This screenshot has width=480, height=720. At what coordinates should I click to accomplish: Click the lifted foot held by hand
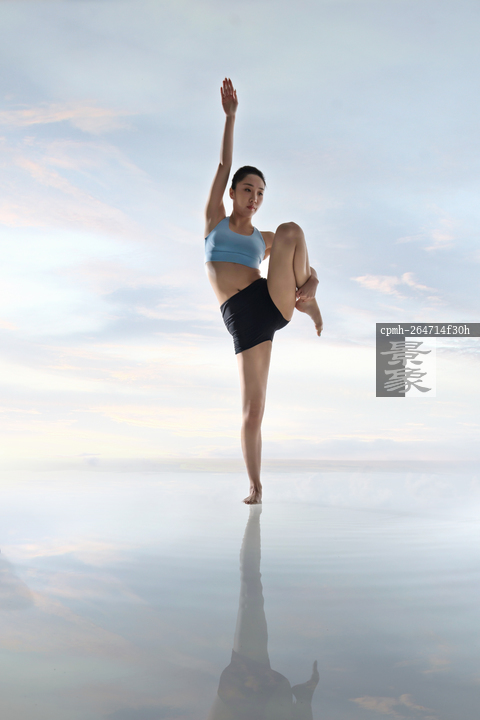[311, 312]
